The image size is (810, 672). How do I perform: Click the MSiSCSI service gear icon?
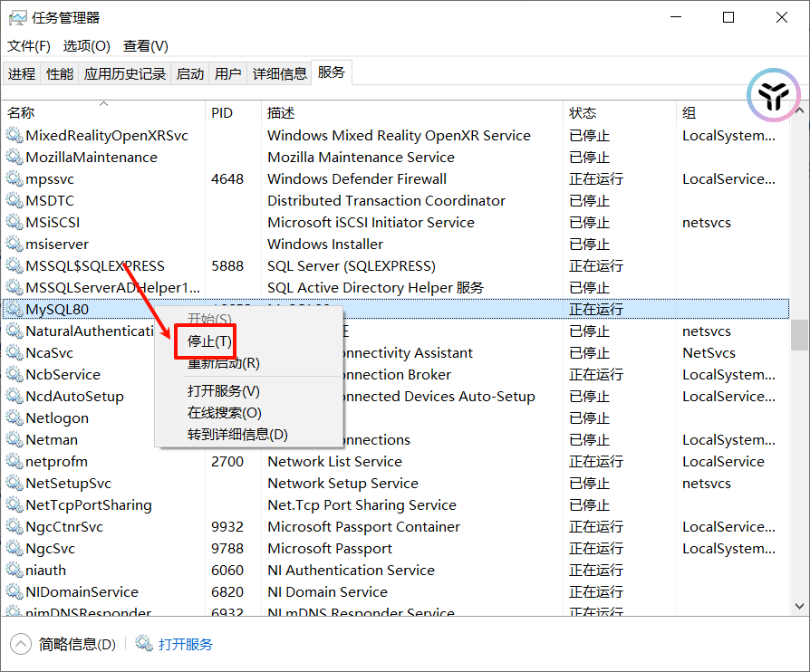(x=14, y=222)
